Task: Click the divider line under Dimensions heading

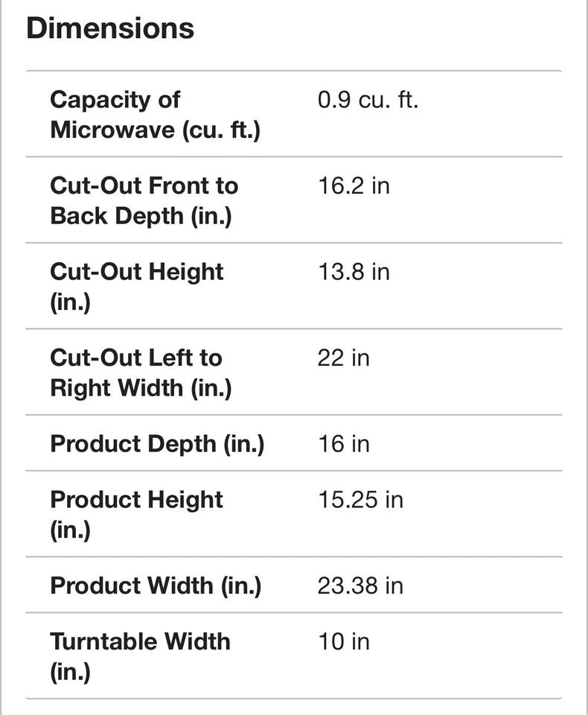Action: 293,71
